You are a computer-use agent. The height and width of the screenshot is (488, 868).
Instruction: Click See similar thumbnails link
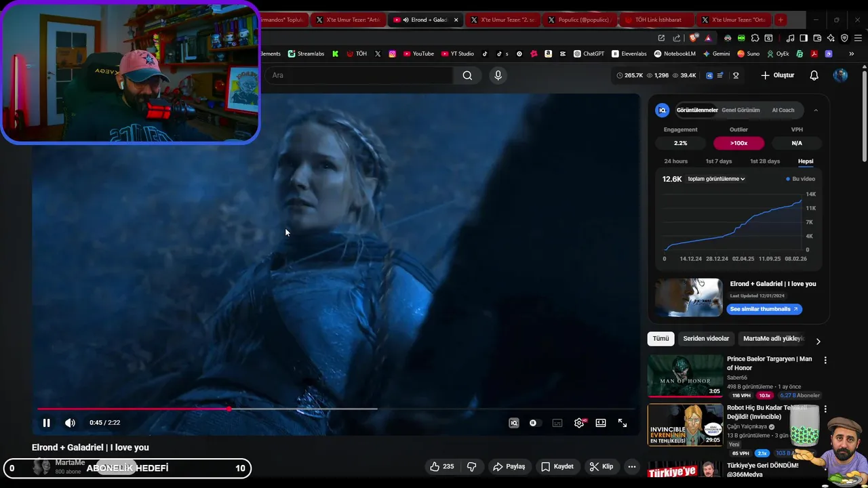coord(764,309)
